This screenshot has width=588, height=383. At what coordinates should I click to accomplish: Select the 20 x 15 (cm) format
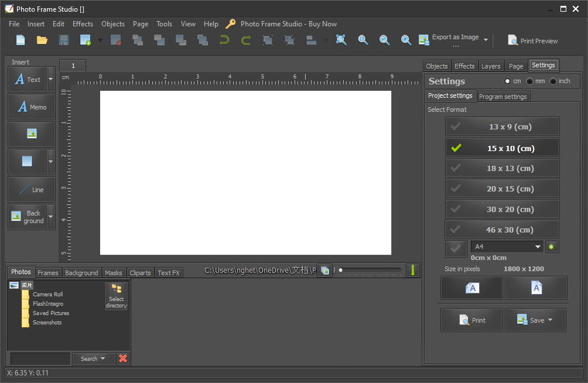(502, 189)
